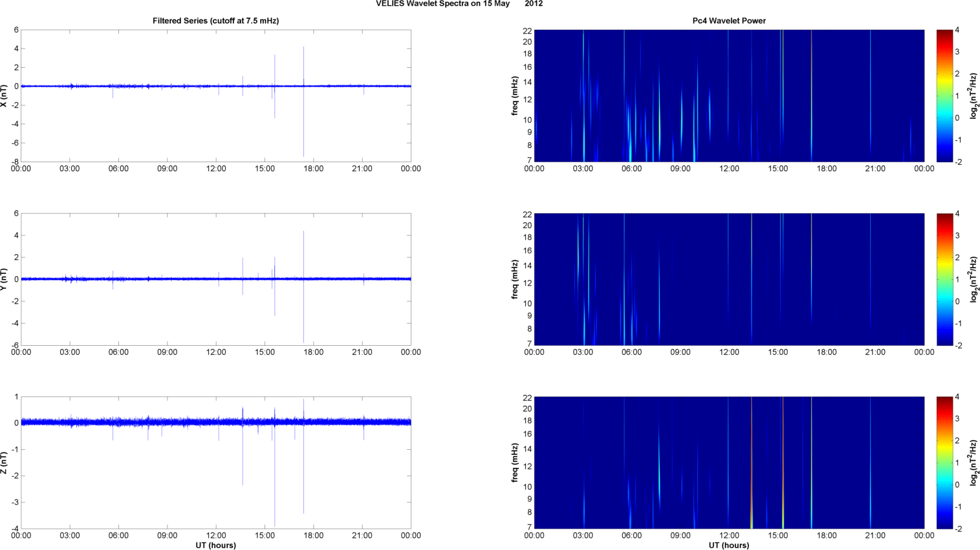Select the X (nT) axis label
The image size is (980, 550).
click(4, 96)
